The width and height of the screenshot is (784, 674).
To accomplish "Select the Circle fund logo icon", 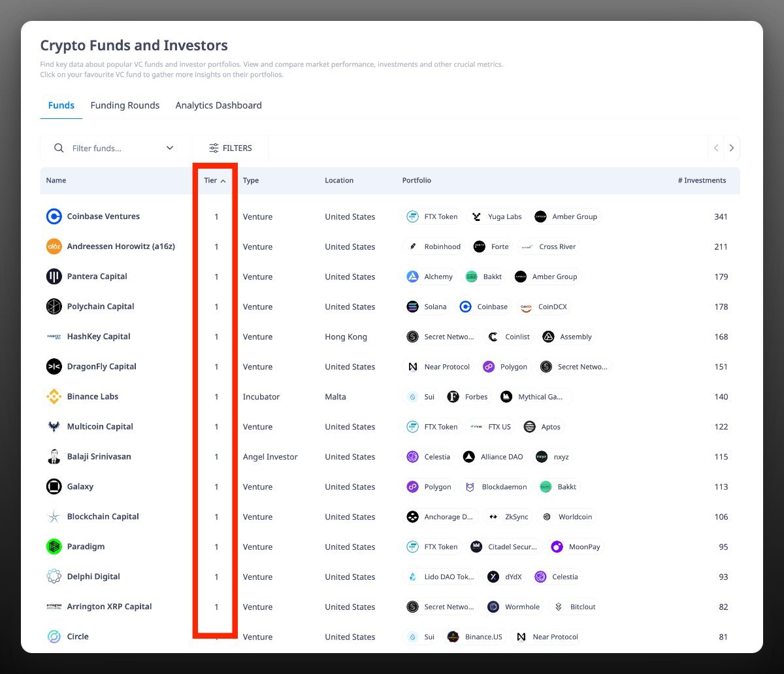I will pos(54,637).
